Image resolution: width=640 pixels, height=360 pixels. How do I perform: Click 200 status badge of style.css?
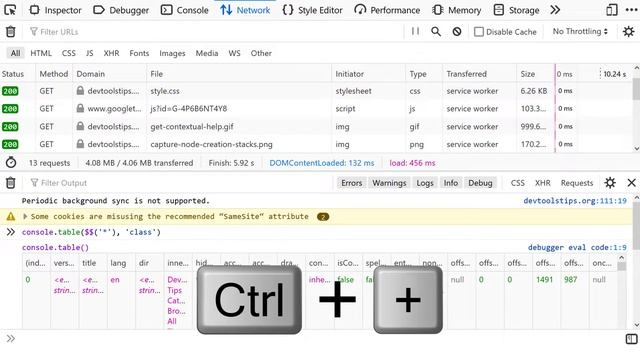10,91
